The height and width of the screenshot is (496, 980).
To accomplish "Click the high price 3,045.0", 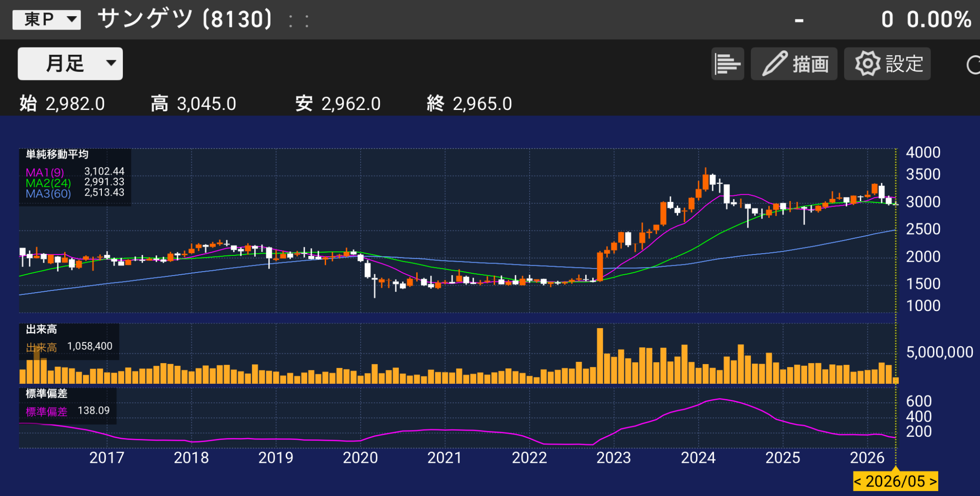I will coord(206,104).
